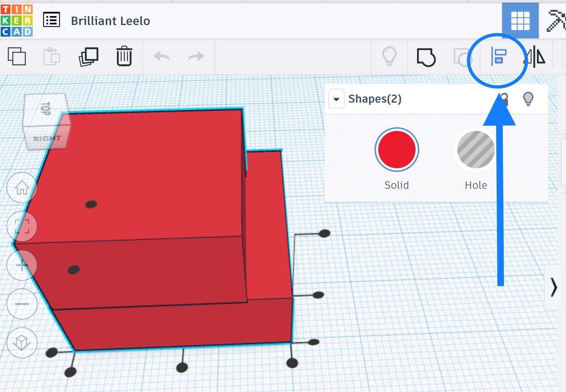The width and height of the screenshot is (566, 392).
Task: Select the Mirror tool
Action: click(x=535, y=57)
